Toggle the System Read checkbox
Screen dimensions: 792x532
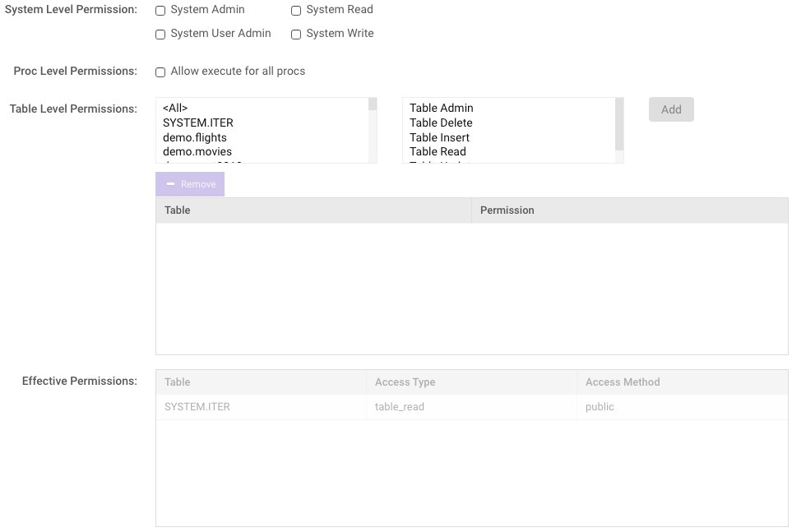(296, 11)
